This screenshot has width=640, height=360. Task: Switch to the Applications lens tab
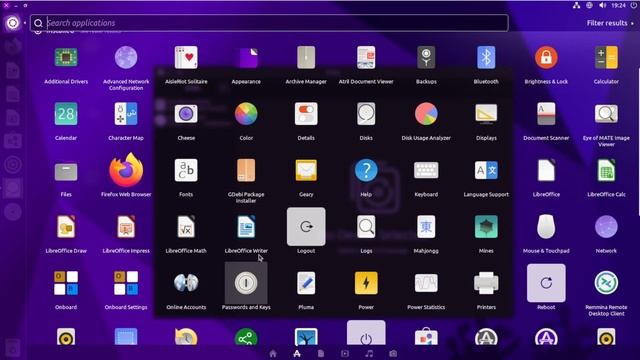tap(297, 353)
